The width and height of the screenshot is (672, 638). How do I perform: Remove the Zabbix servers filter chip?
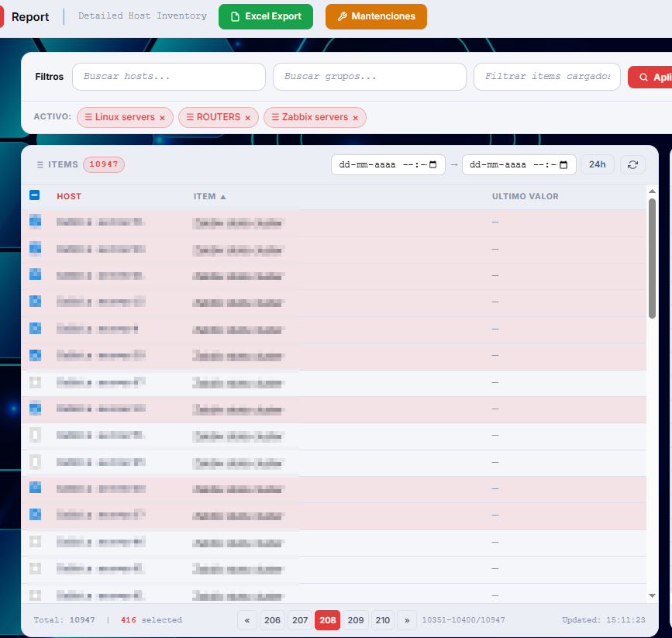coord(355,118)
